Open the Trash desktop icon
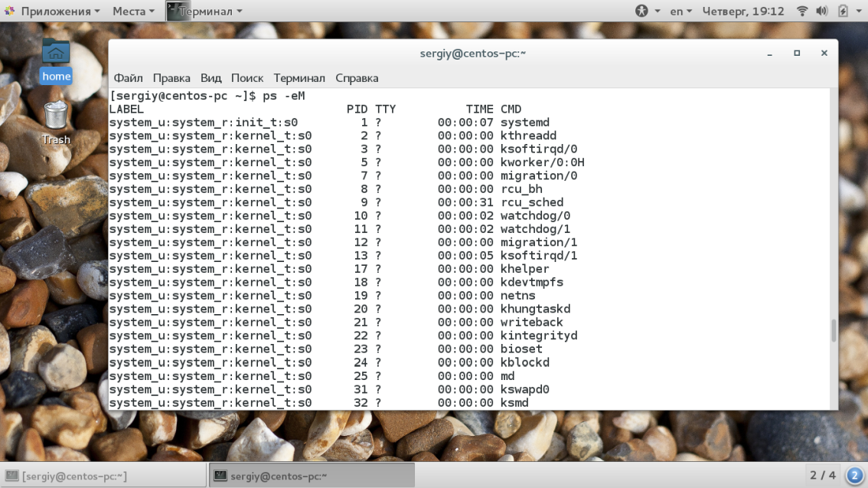The height and width of the screenshot is (488, 868). point(56,123)
